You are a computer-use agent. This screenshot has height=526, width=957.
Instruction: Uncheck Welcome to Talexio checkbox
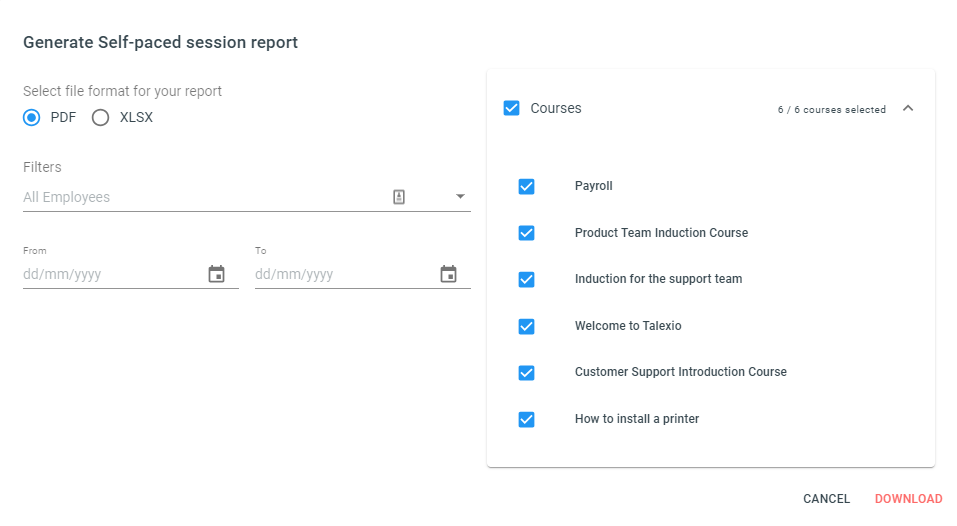pos(526,326)
